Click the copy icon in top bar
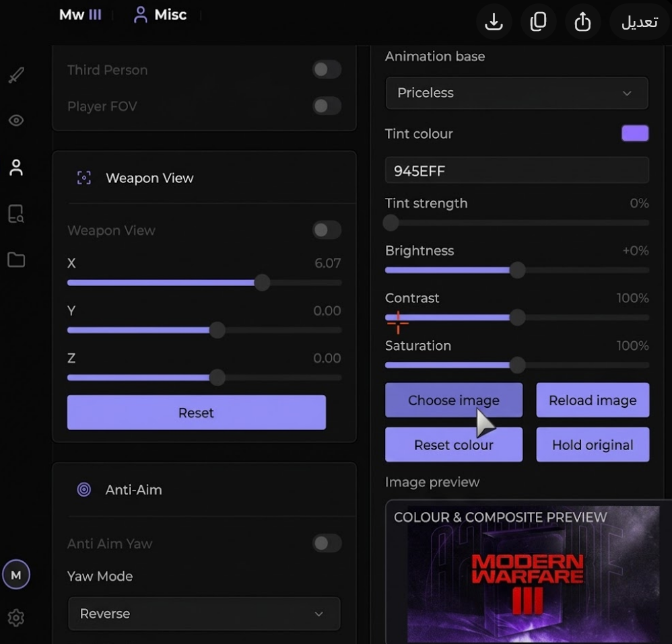The height and width of the screenshot is (644, 672). (538, 22)
